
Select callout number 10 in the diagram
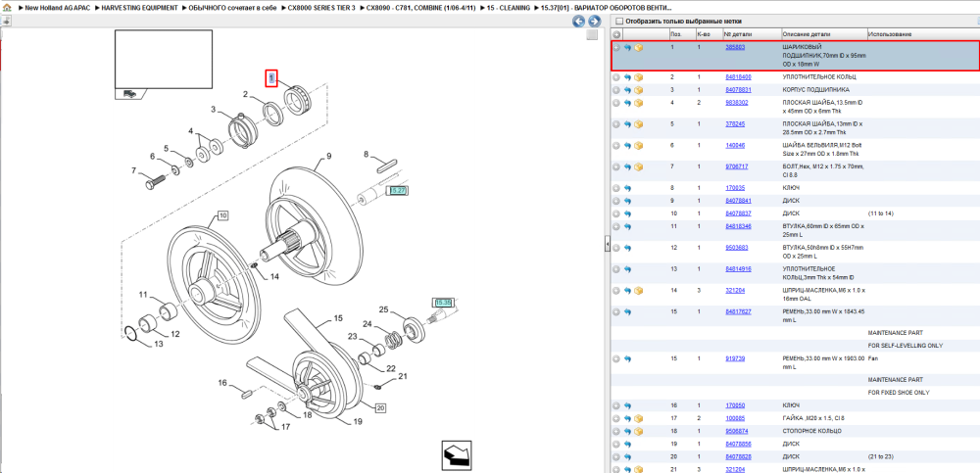(222, 215)
